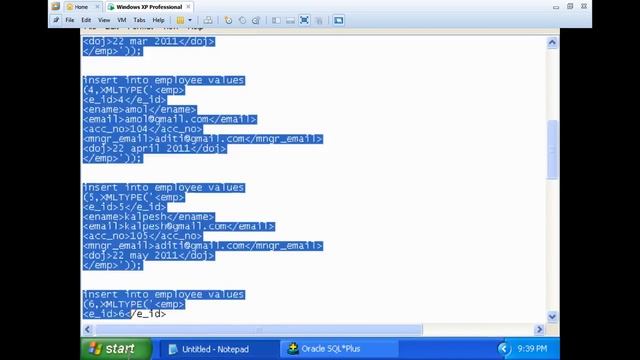The width and height of the screenshot is (640, 360).
Task: Click the line '<e_id>4</e_id>'
Action: 124,100
